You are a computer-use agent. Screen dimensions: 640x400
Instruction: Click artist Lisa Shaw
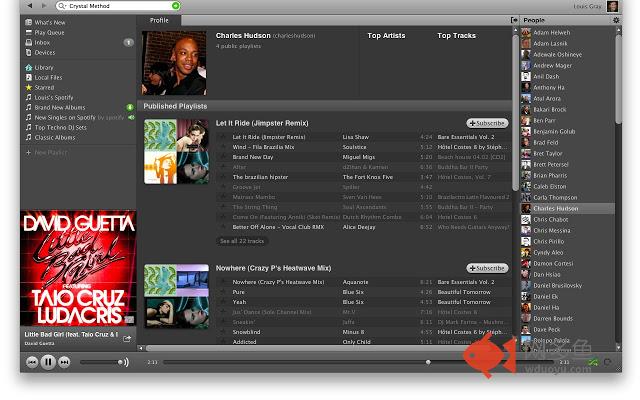(x=356, y=137)
